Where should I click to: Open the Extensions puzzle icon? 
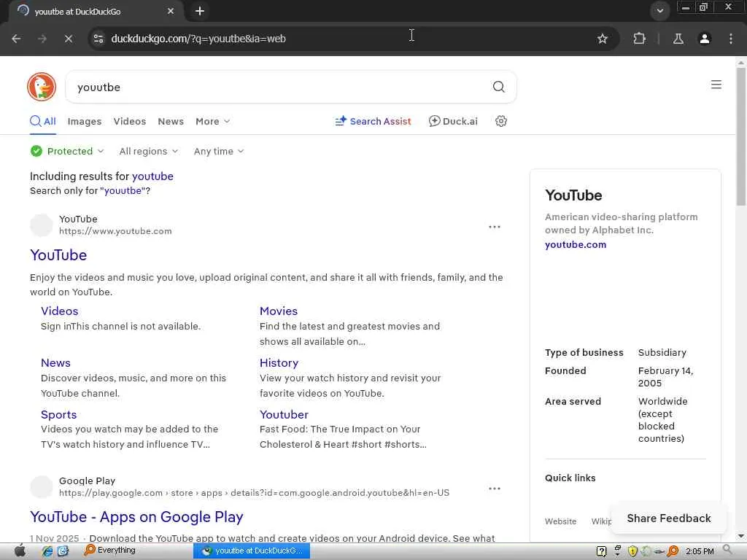point(639,39)
